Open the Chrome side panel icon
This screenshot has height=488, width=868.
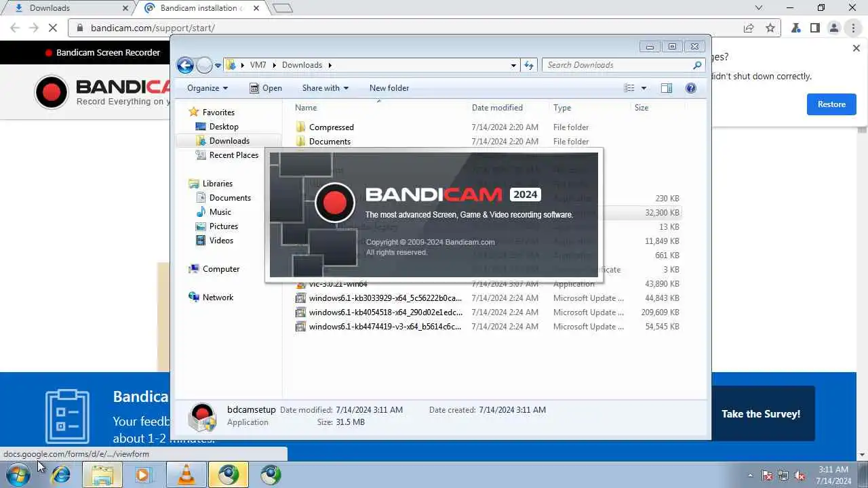coord(815,28)
